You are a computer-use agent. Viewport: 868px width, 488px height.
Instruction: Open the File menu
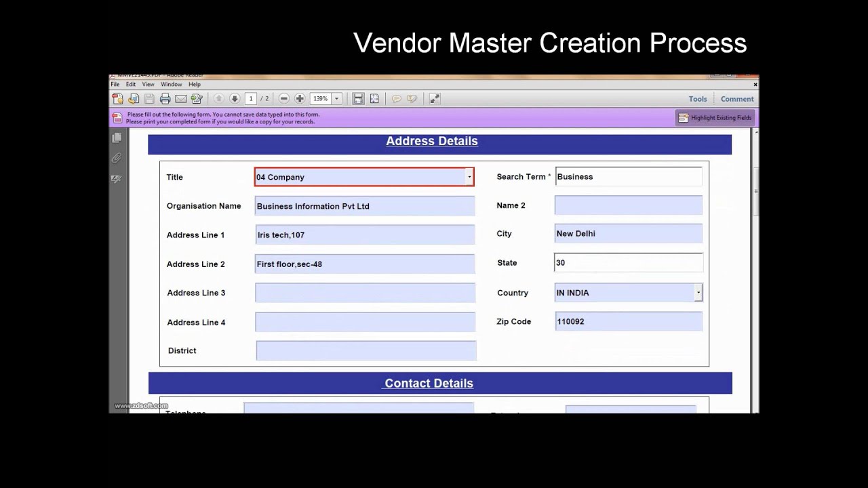point(115,85)
